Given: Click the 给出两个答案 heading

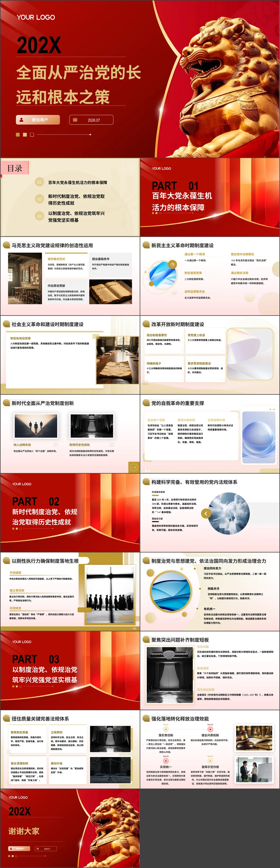Looking at the screenshot, I should coord(156,420).
